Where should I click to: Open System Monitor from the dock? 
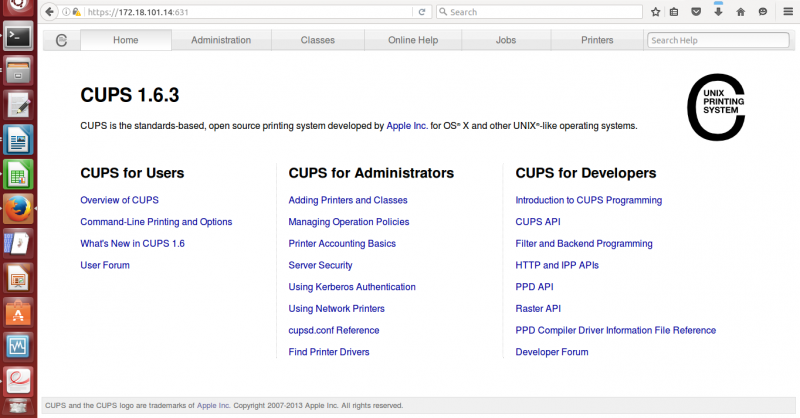18,347
